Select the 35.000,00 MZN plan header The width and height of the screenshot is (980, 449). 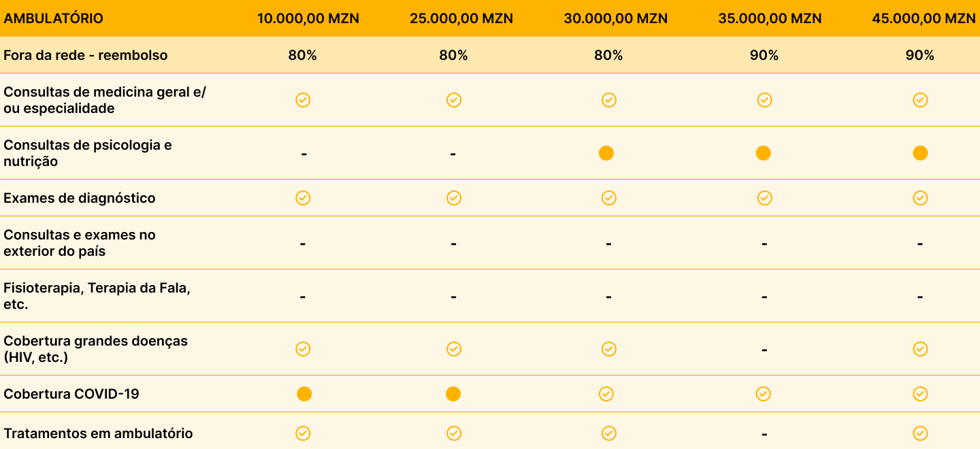[x=770, y=18]
